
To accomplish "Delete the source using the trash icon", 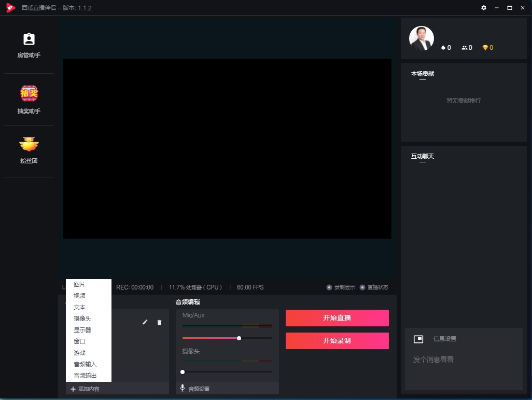I will (x=159, y=322).
